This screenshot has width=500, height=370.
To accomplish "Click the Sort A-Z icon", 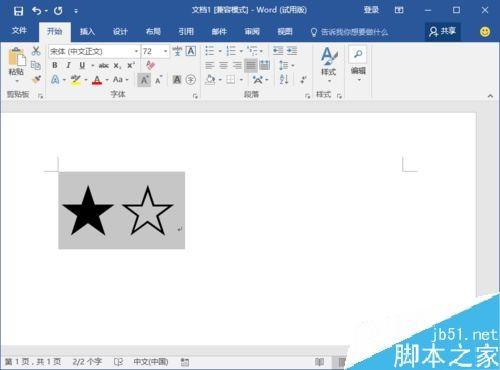I will (284, 79).
